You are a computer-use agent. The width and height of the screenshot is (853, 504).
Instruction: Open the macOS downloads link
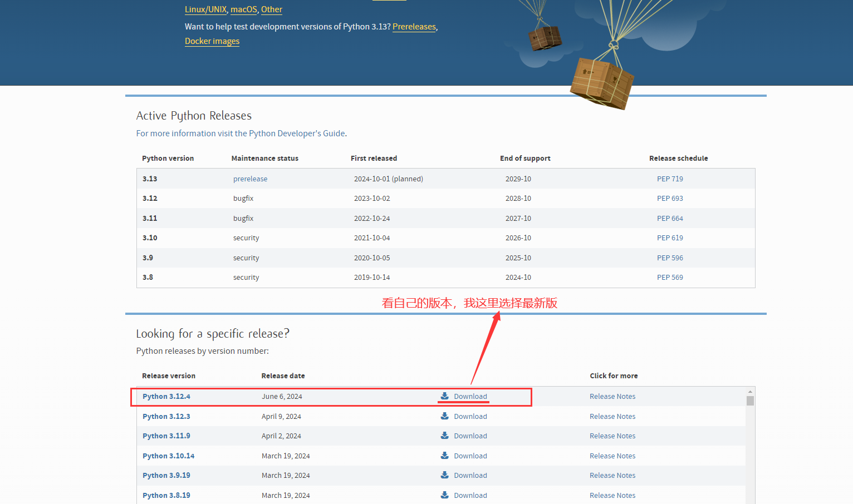244,9
